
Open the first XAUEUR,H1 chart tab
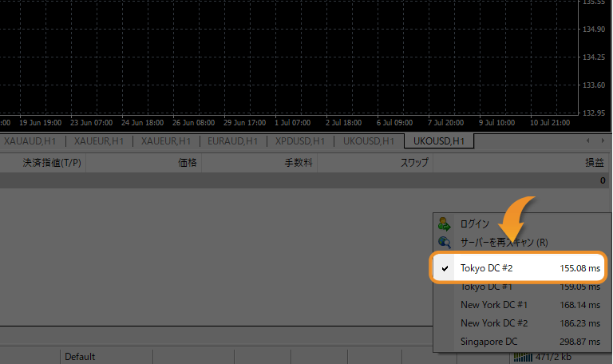99,141
